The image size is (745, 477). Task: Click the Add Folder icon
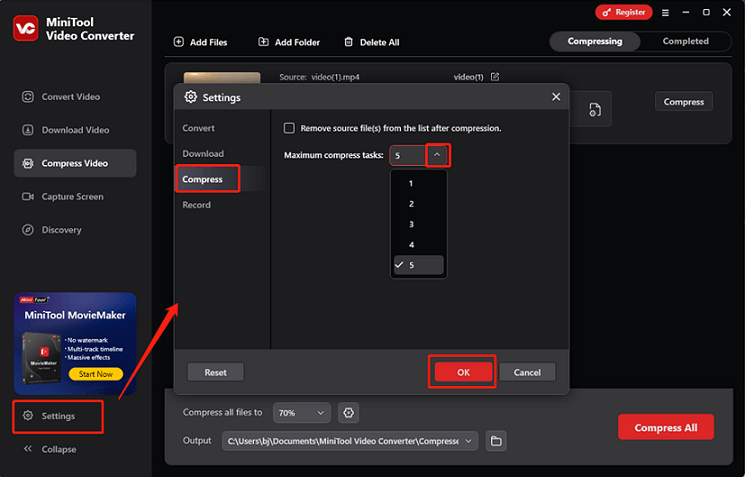coord(263,42)
